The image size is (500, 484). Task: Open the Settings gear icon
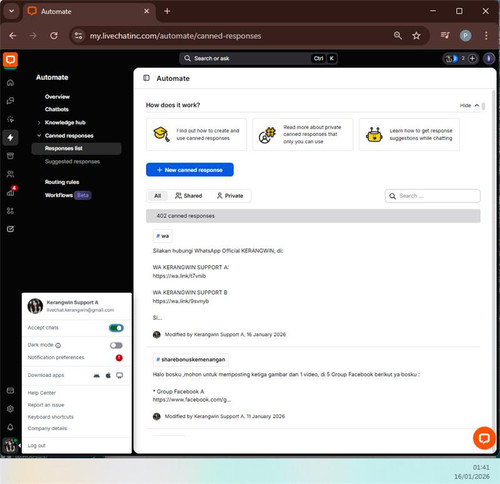10,409
